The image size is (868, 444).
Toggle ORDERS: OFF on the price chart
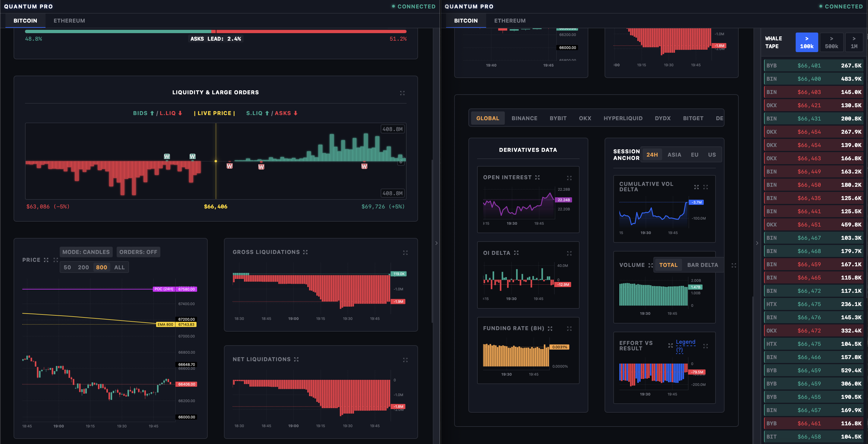click(138, 252)
